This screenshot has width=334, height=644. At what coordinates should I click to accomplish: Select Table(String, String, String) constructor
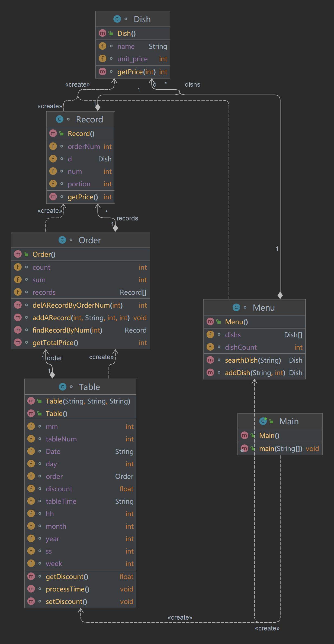[88, 401]
